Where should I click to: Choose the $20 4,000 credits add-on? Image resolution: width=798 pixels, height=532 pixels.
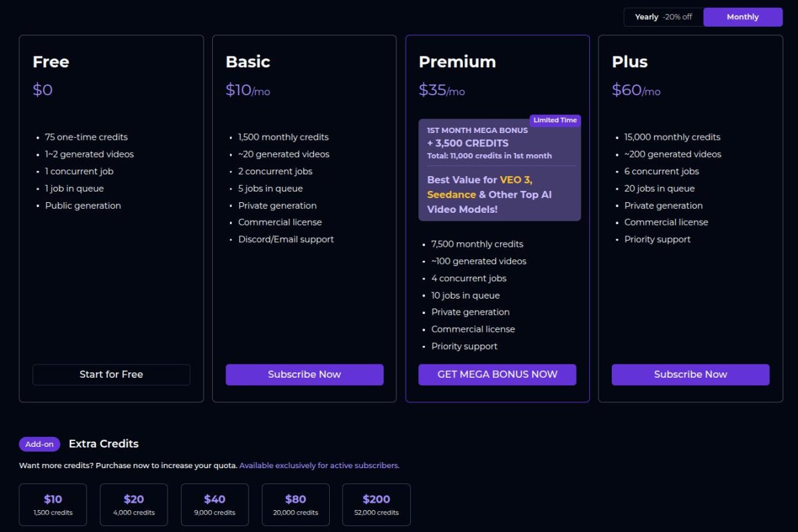coord(134,505)
